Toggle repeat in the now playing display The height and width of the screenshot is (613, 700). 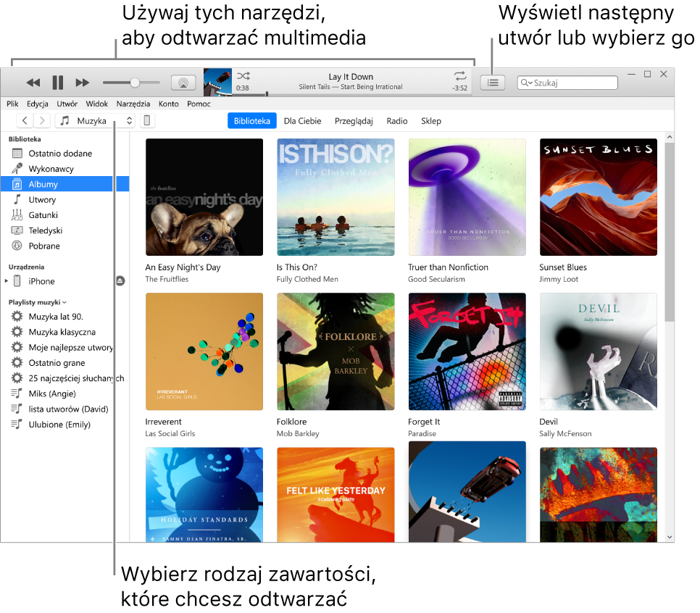point(460,76)
